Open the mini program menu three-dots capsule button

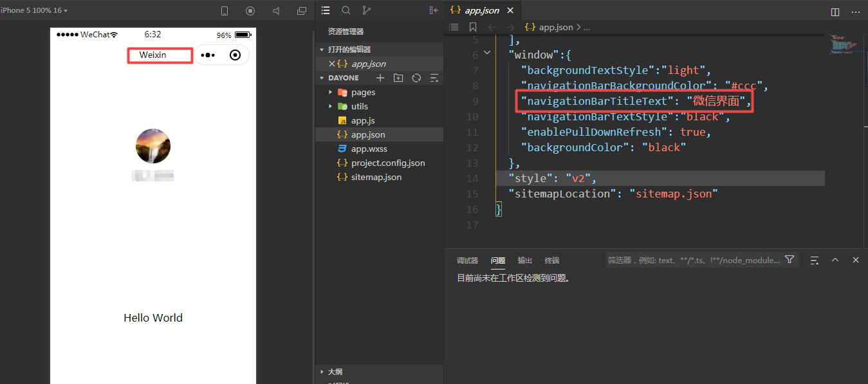point(207,55)
